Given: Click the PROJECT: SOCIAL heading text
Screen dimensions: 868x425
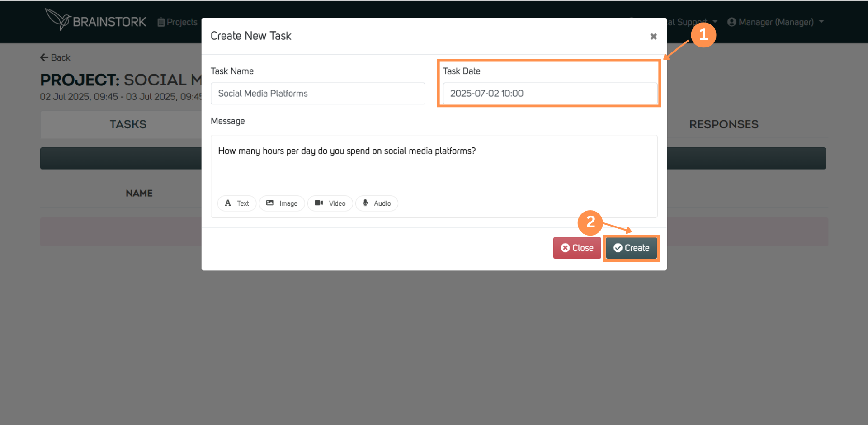Looking at the screenshot, I should (121, 80).
